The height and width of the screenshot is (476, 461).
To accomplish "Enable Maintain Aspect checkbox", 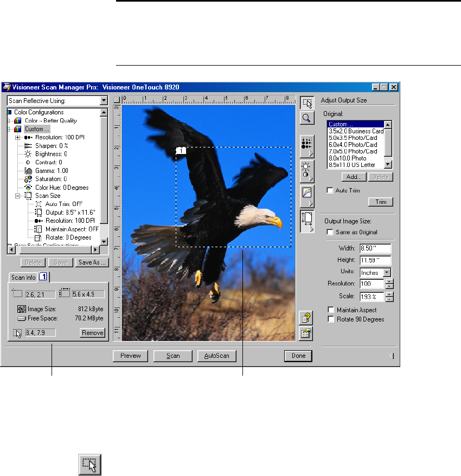I will pyautogui.click(x=331, y=310).
